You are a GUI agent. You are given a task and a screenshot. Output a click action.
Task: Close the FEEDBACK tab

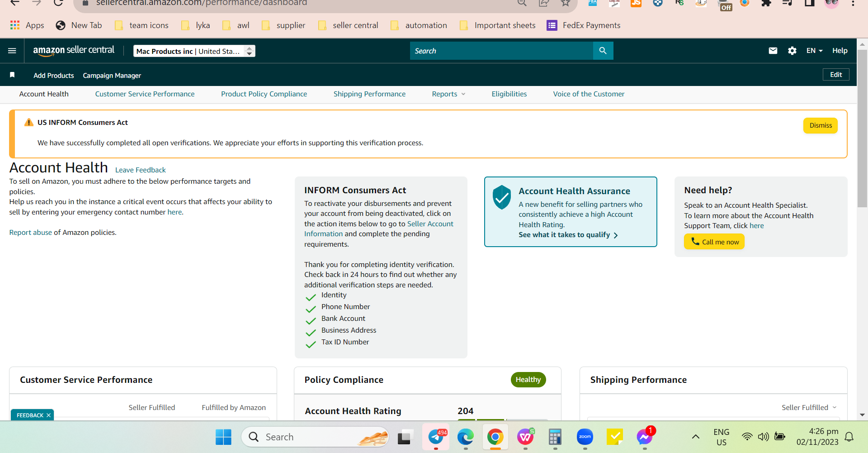[48, 415]
